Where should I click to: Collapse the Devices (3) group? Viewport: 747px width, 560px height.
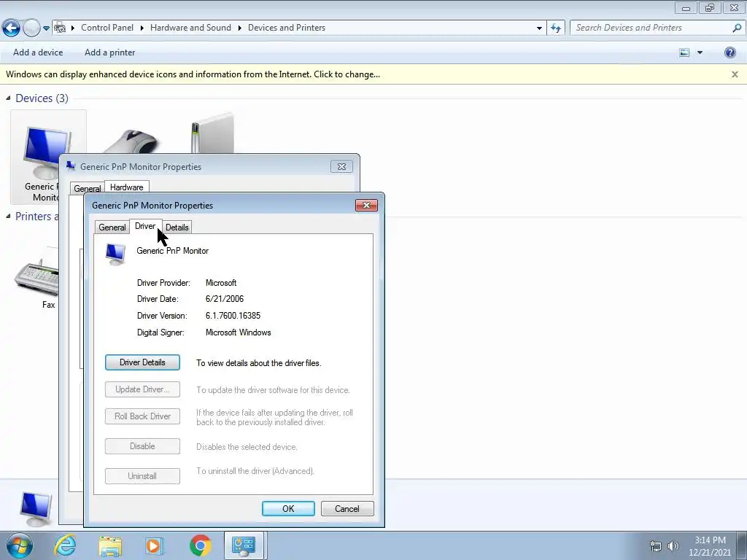pos(7,98)
